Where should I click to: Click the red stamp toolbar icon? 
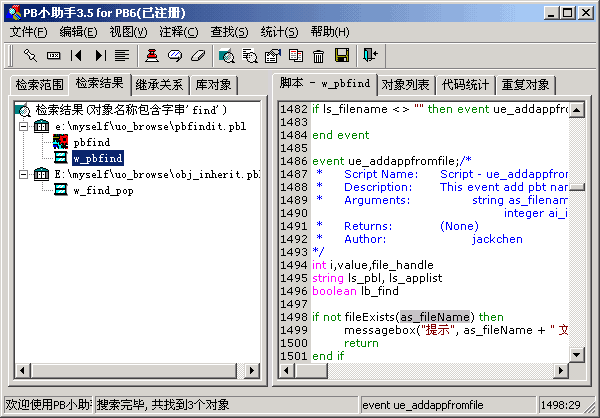152,55
